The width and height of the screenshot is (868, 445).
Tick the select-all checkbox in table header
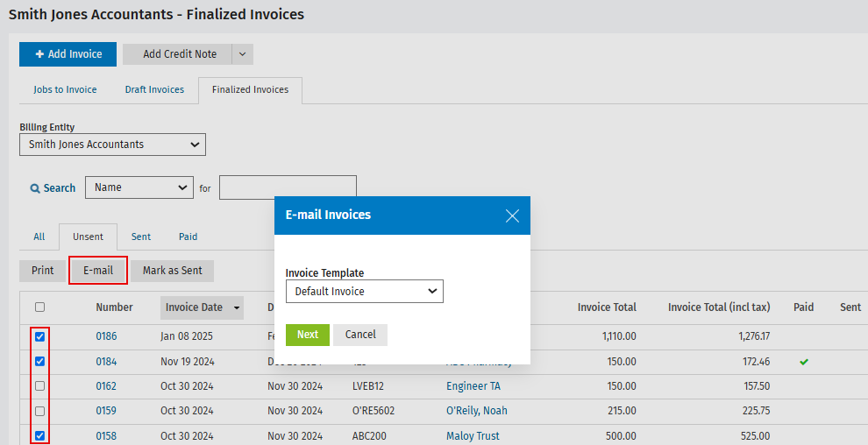pyautogui.click(x=39, y=307)
